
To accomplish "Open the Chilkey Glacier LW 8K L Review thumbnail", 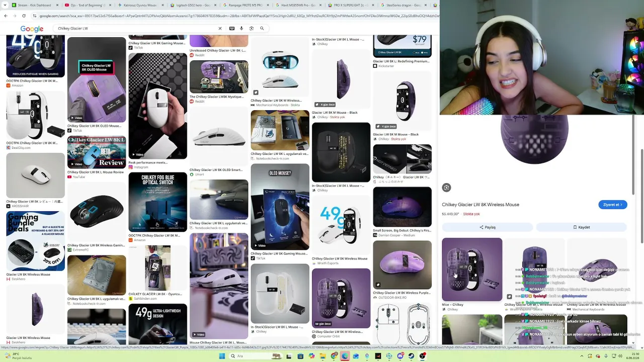I will tap(97, 152).
